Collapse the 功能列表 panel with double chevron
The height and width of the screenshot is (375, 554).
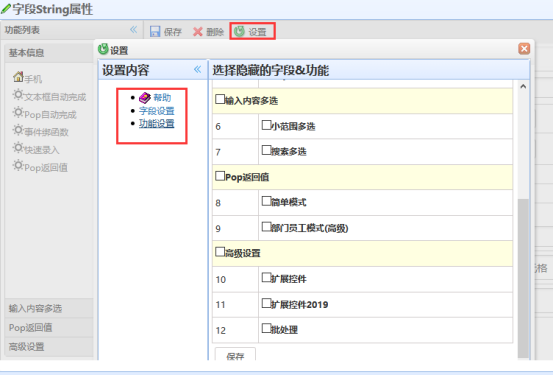click(x=134, y=30)
